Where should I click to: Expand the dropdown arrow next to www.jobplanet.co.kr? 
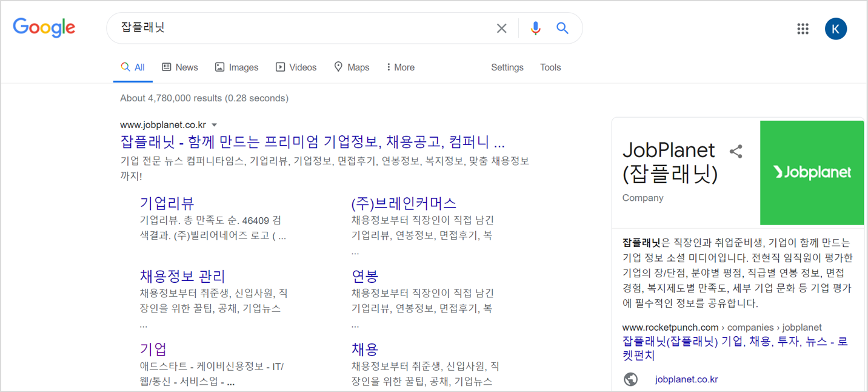tap(215, 126)
